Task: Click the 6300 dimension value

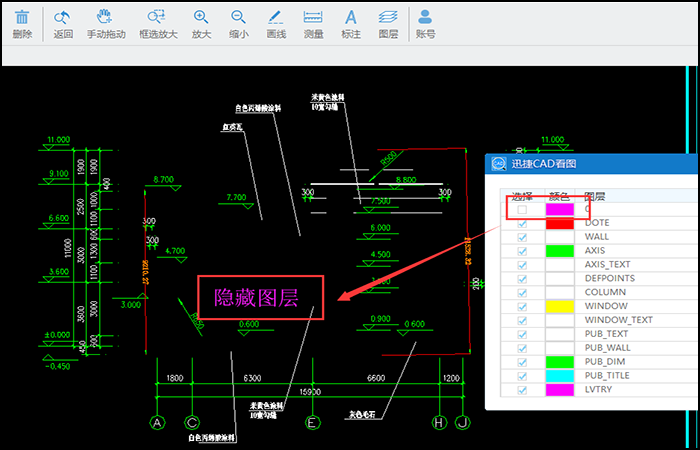Action: tap(252, 378)
